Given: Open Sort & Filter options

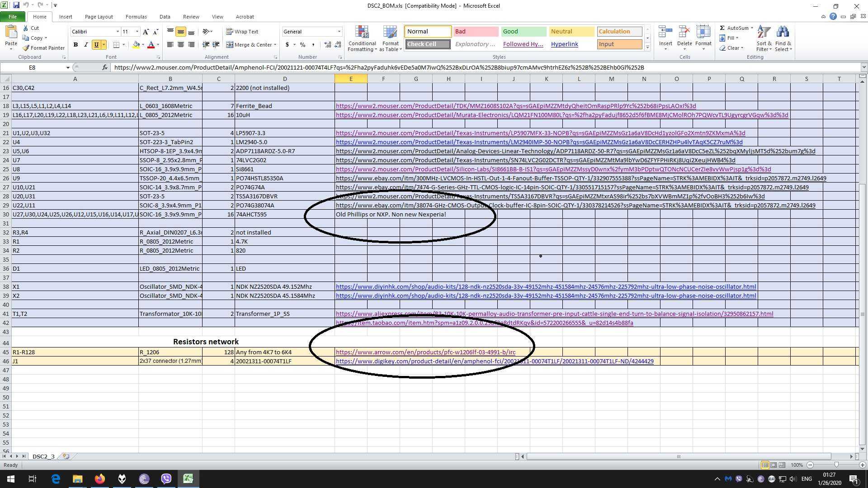Looking at the screenshot, I should point(764,39).
